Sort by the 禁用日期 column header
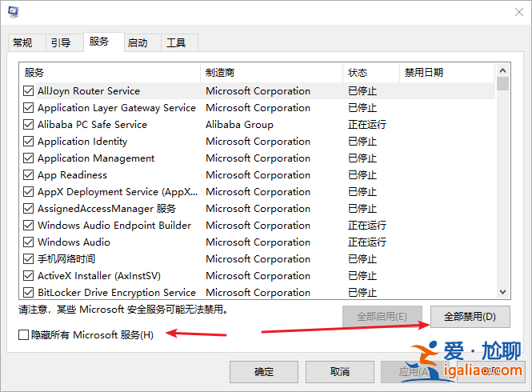Screen dimensions: 532x392 click(x=447, y=73)
